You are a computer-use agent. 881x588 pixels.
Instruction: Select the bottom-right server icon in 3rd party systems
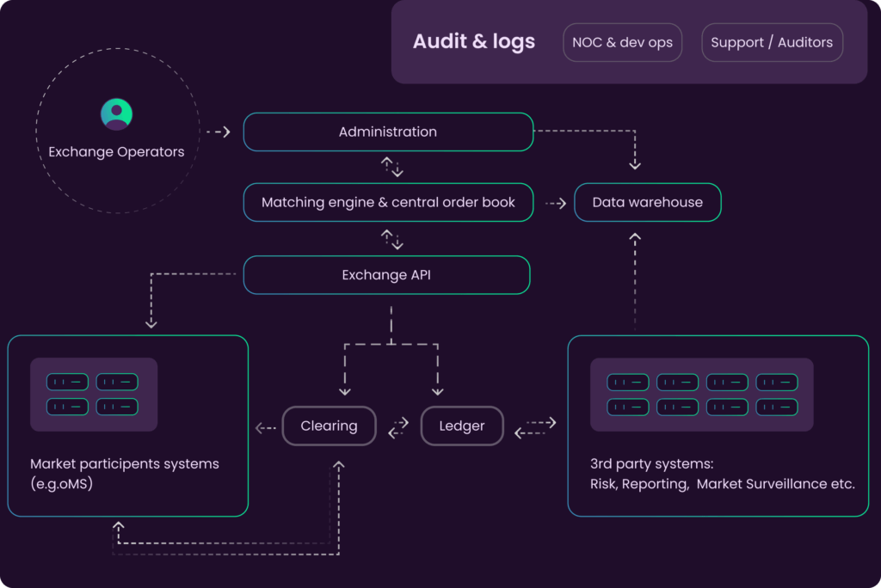(x=777, y=407)
